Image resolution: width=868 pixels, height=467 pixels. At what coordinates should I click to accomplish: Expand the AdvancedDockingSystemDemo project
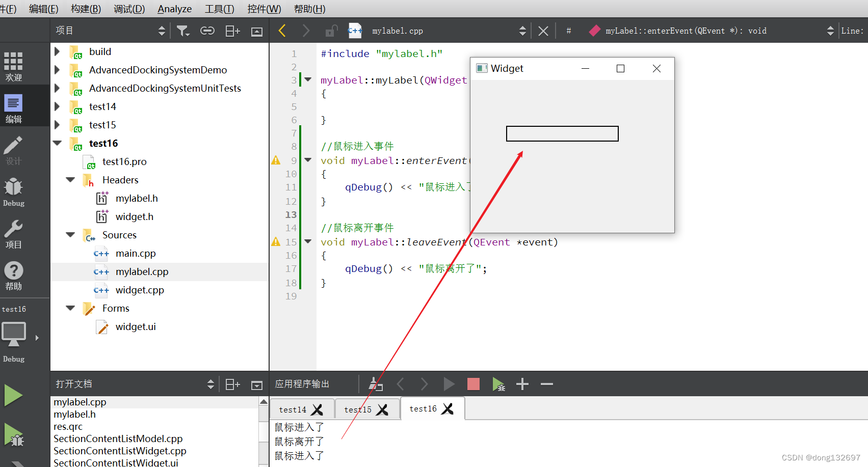point(57,70)
